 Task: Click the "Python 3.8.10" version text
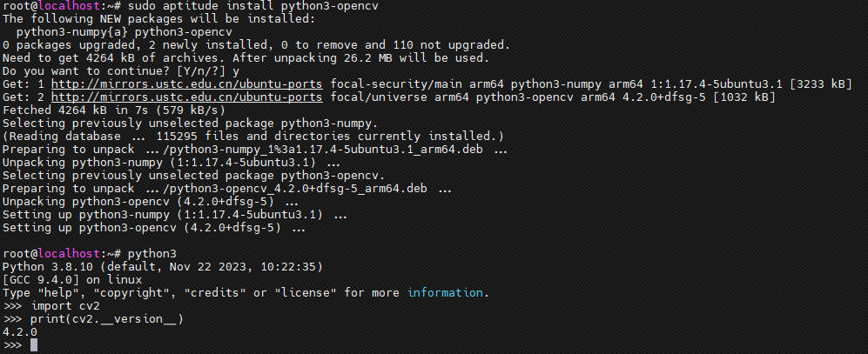coord(41,266)
